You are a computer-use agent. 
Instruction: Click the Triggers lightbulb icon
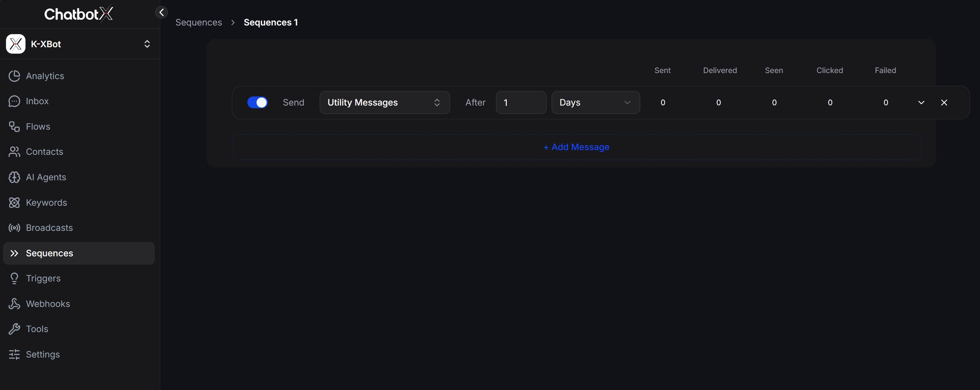[14, 278]
